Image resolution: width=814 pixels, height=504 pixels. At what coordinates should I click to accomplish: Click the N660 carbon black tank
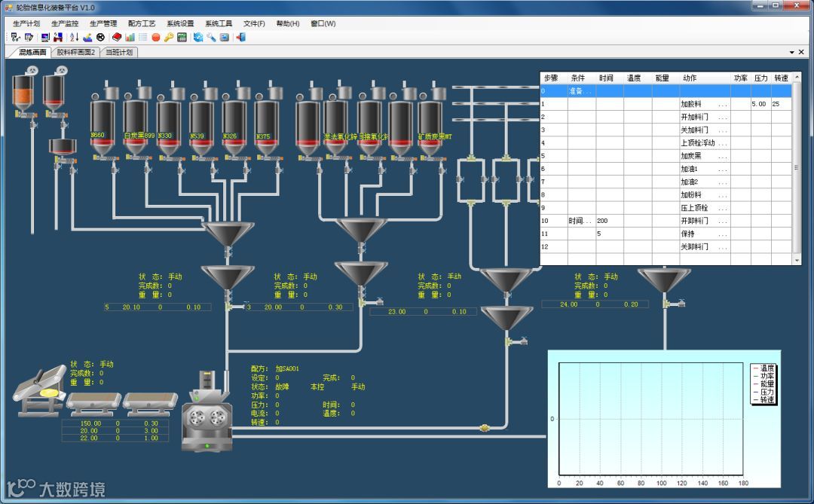102,121
